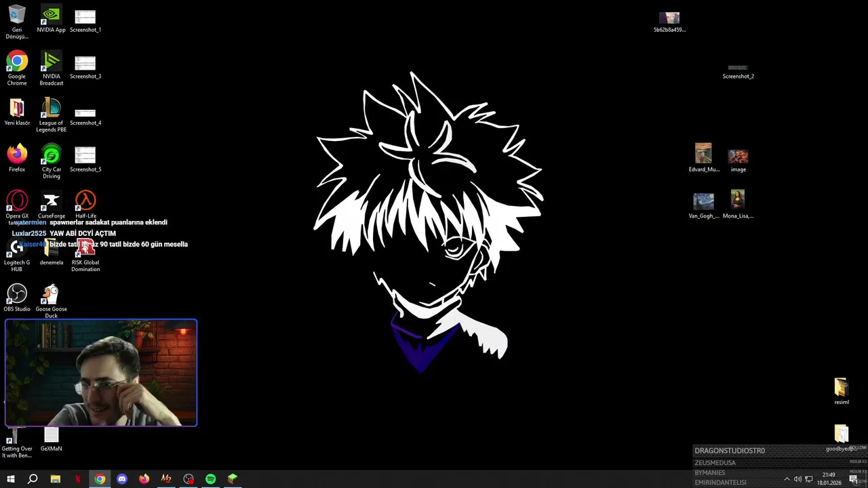Screen dimensions: 868x488
Task: Open the M2 game taskbar icon
Action: point(166,479)
